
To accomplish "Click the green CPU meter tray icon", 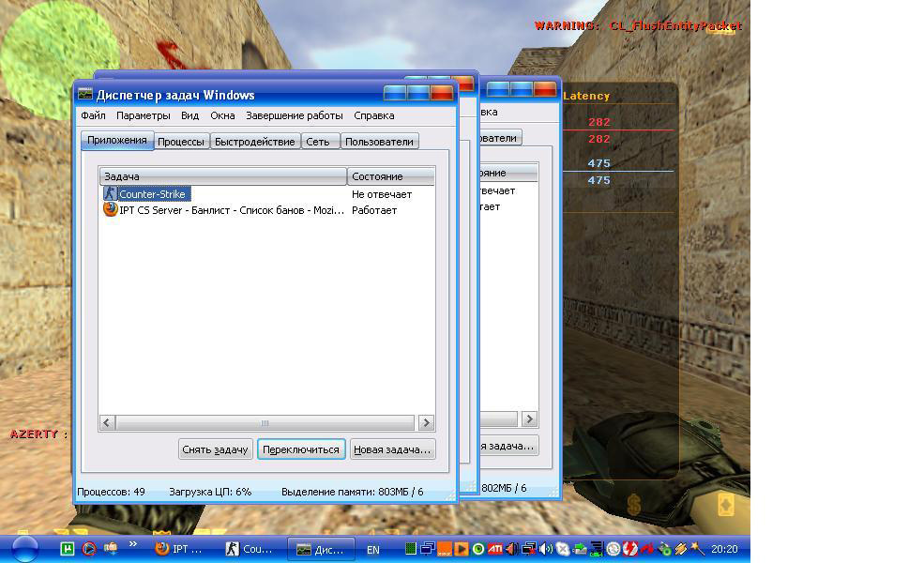I will [411, 549].
